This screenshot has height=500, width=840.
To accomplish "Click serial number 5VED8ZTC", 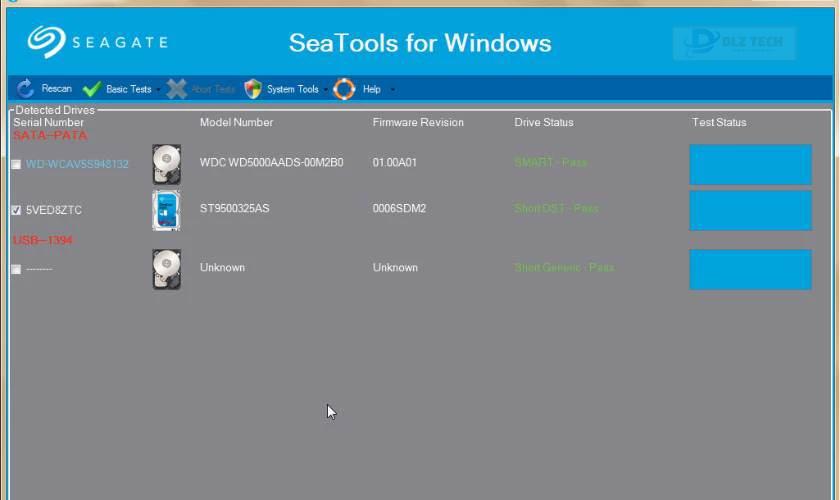I will 54,210.
